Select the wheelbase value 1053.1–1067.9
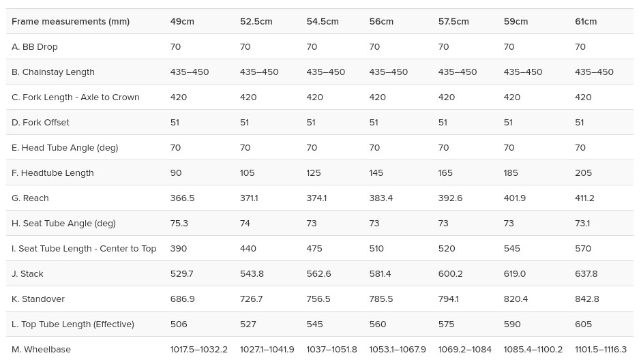The height and width of the screenshot is (364, 641). (398, 349)
